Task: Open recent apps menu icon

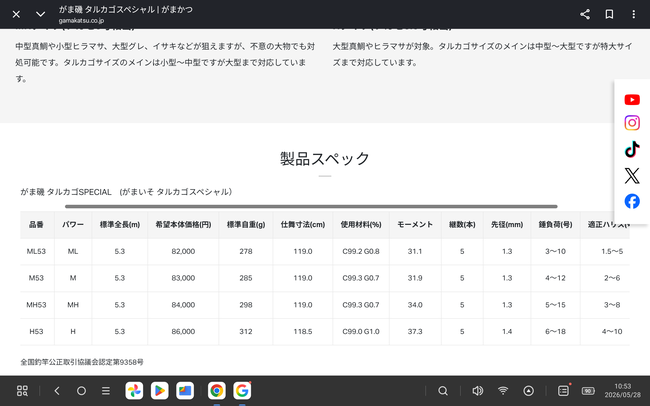Action: (106, 391)
